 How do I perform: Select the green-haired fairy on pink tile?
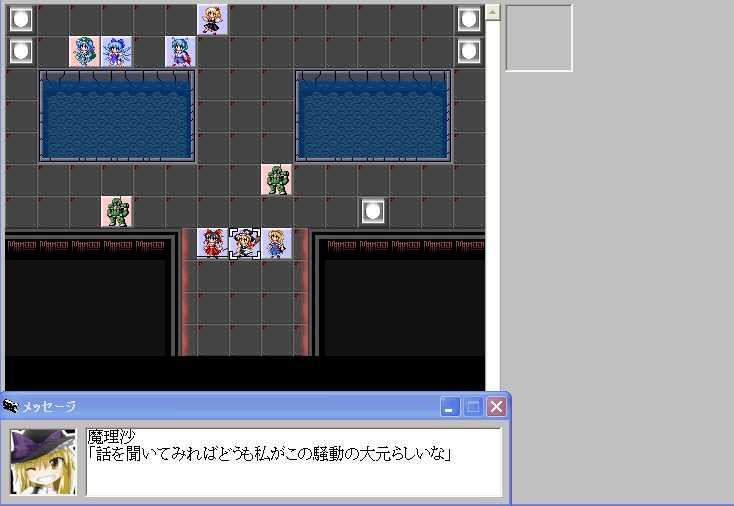pos(85,51)
